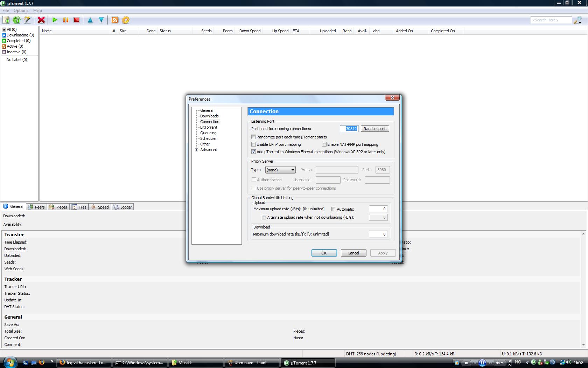The width and height of the screenshot is (588, 368).
Task: Open the Options menu
Action: pos(21,11)
